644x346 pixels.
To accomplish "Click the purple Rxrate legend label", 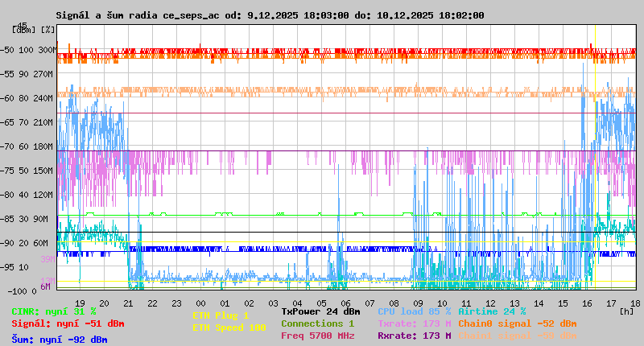I will (x=414, y=336).
